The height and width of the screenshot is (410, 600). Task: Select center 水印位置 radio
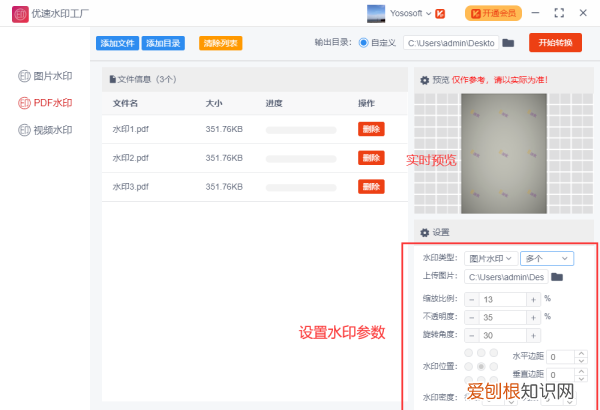tap(481, 367)
